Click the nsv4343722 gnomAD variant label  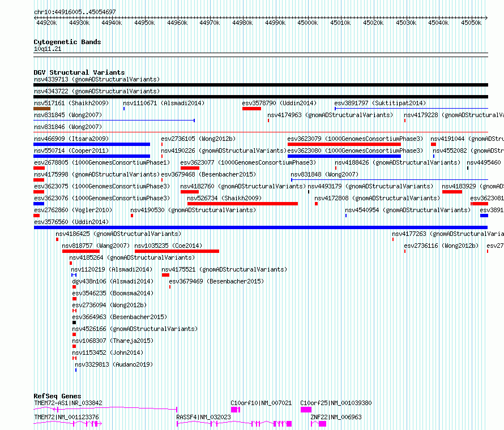click(x=97, y=91)
